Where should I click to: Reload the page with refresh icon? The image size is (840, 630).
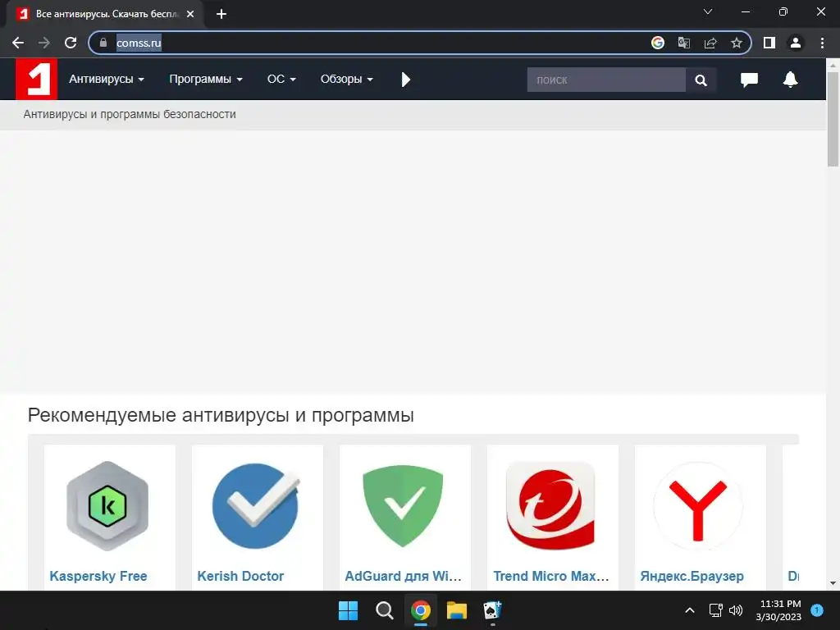click(x=71, y=43)
